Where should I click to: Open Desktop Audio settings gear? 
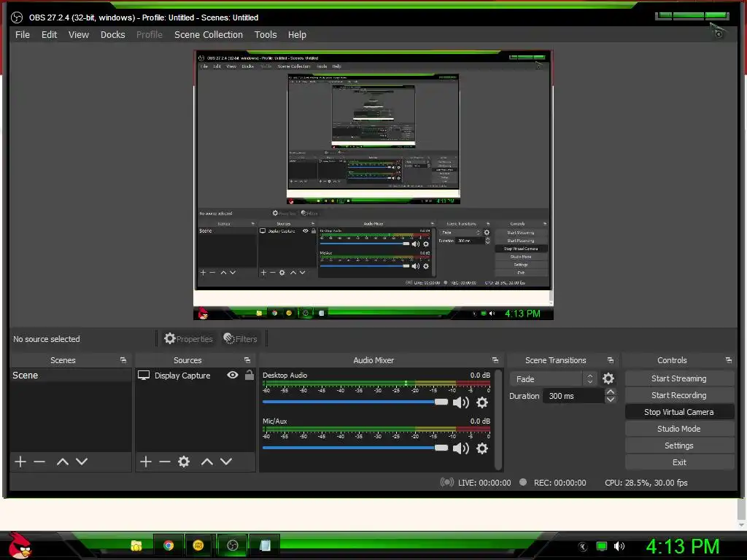click(x=482, y=402)
